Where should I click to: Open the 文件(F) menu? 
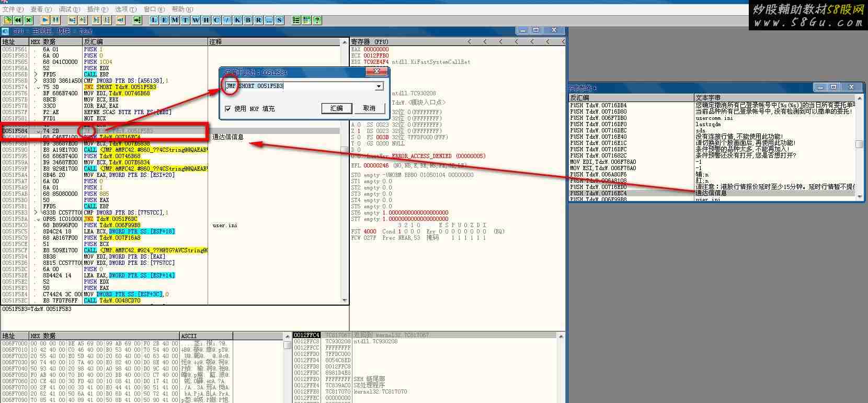tap(13, 9)
